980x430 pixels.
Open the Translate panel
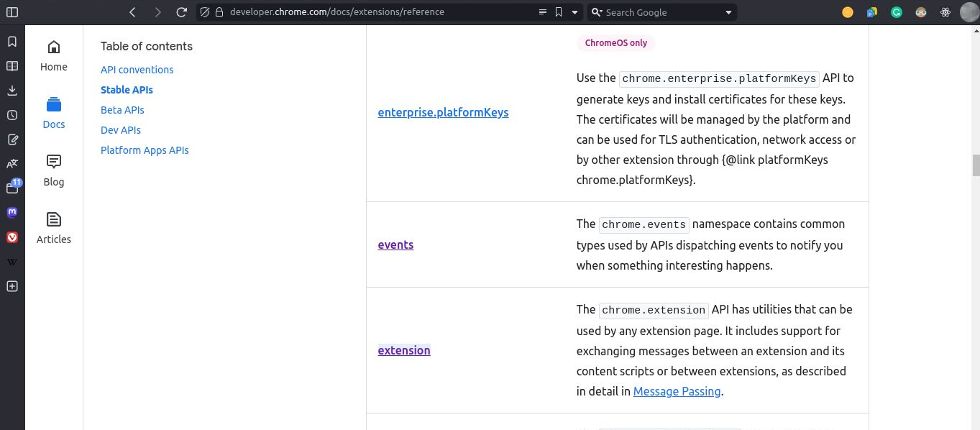click(x=12, y=163)
